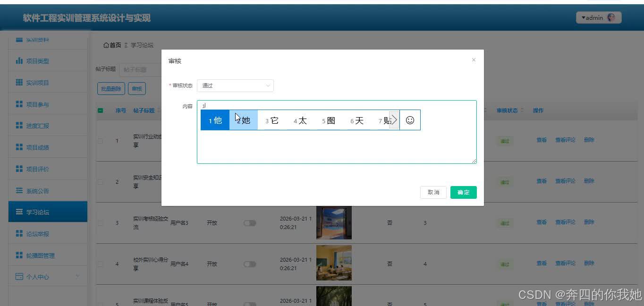
Task: Open 项目类型 in the sidebar menu
Action: (x=48, y=61)
